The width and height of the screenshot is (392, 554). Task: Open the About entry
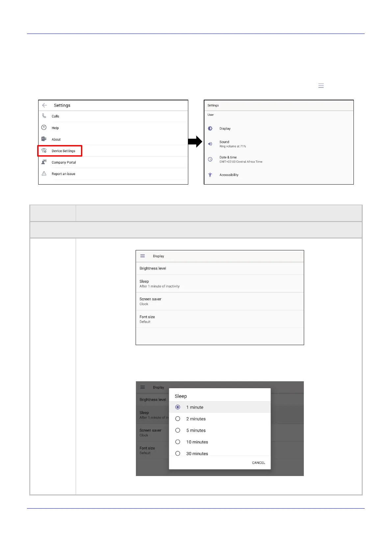(x=113, y=139)
